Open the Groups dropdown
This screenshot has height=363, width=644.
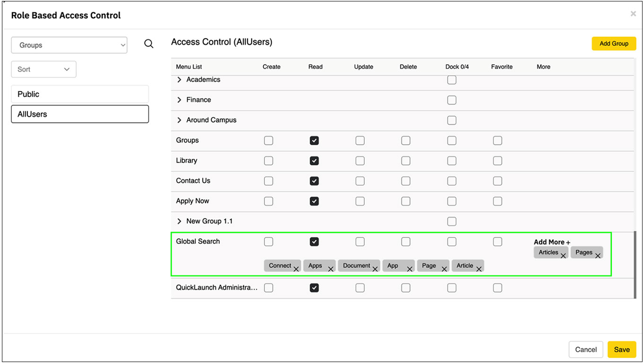[x=69, y=45]
